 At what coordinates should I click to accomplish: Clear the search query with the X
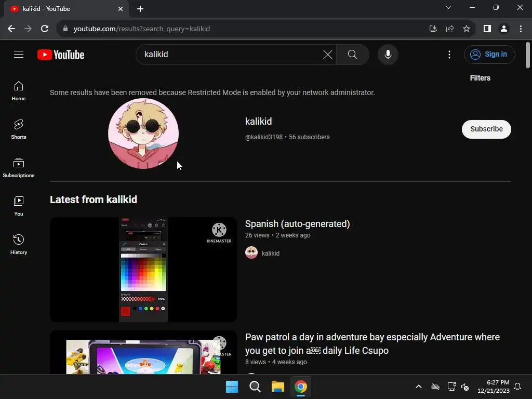pos(327,54)
